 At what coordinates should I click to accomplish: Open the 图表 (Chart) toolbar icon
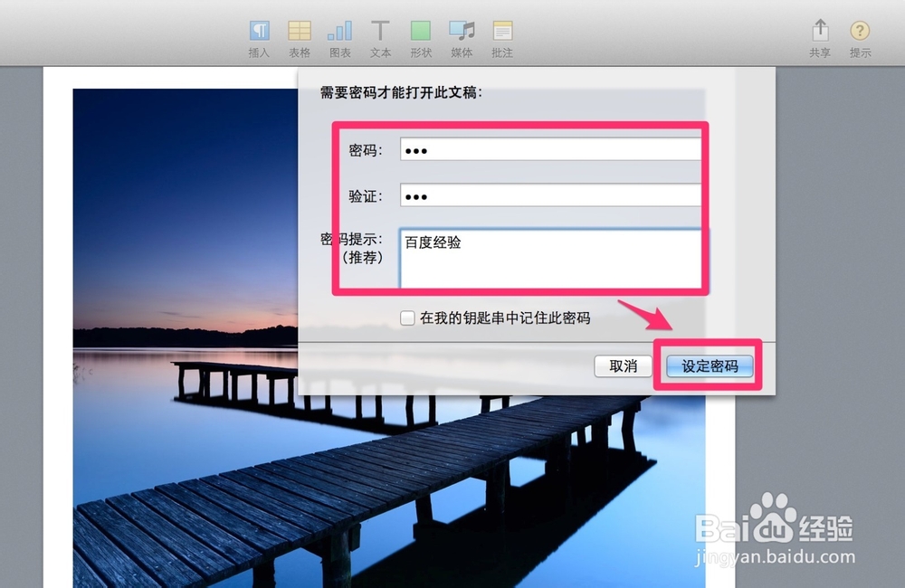click(x=340, y=31)
